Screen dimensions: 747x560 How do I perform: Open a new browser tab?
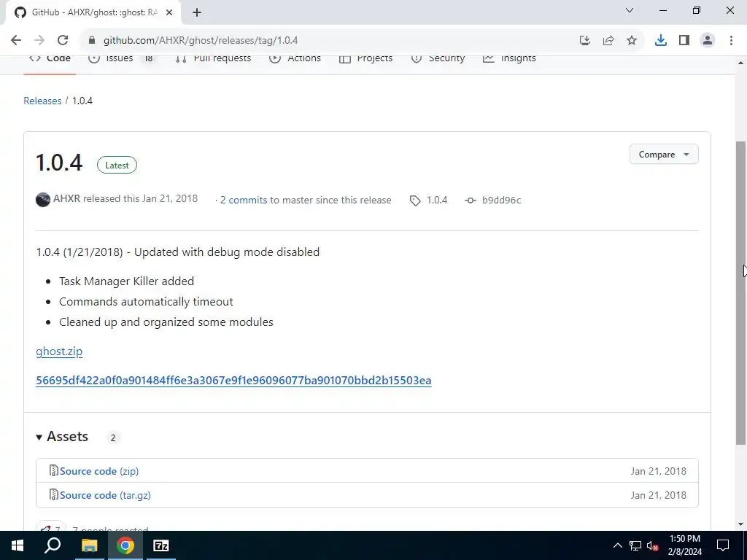point(197,12)
